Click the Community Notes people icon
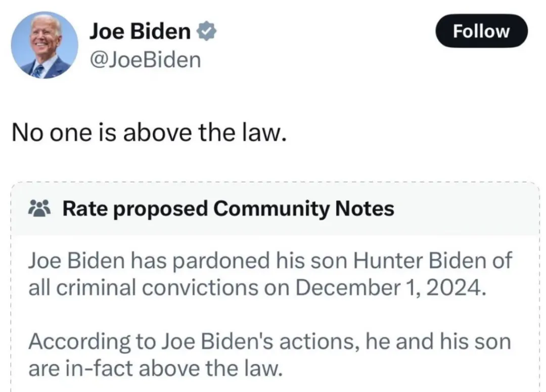Screen dimensions: 546x392 tap(39, 208)
